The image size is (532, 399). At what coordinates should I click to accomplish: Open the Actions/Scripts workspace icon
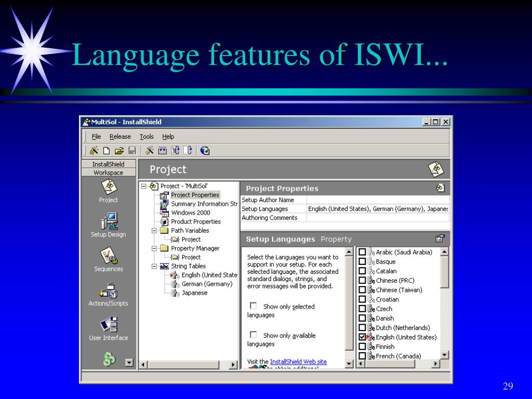109,290
